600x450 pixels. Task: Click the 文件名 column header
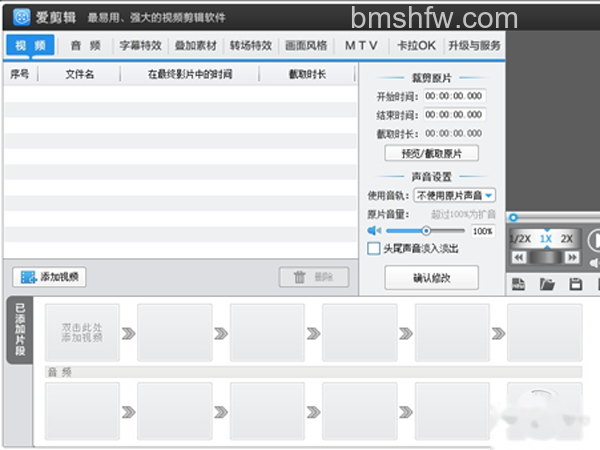[x=79, y=74]
